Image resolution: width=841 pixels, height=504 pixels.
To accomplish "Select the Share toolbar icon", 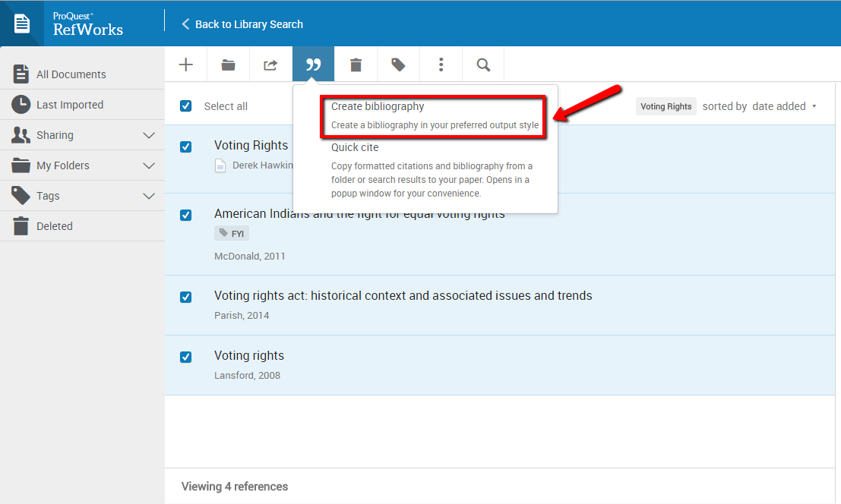I will (x=270, y=64).
